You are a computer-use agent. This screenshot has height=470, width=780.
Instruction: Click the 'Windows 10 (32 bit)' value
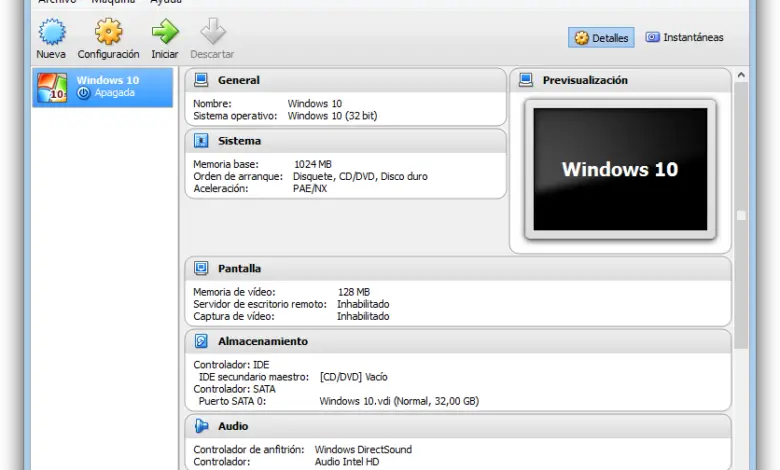tap(332, 116)
